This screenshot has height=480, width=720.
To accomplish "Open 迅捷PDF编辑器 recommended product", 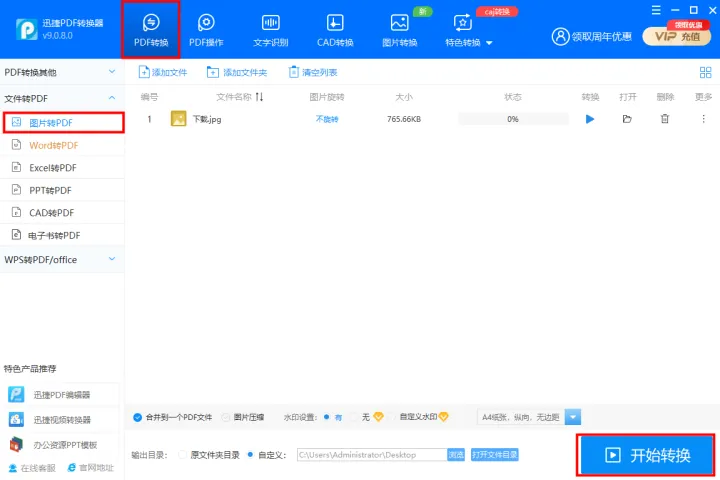I will [x=61, y=395].
